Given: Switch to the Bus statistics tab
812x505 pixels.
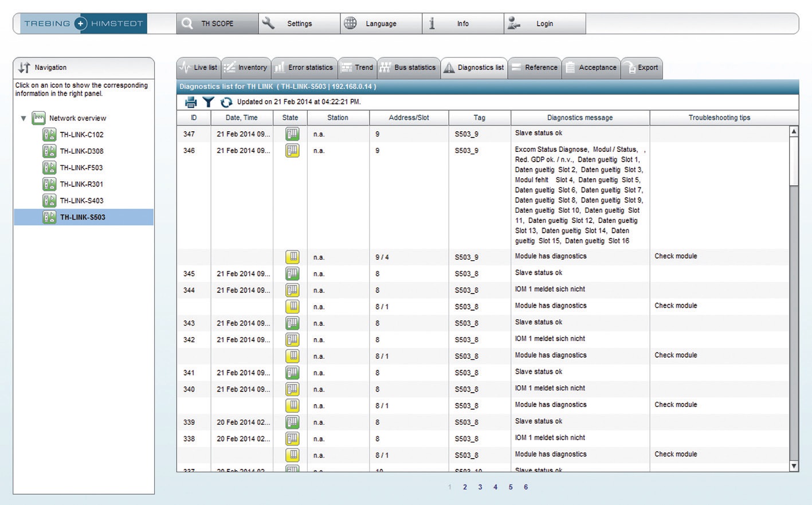Looking at the screenshot, I should pyautogui.click(x=408, y=68).
